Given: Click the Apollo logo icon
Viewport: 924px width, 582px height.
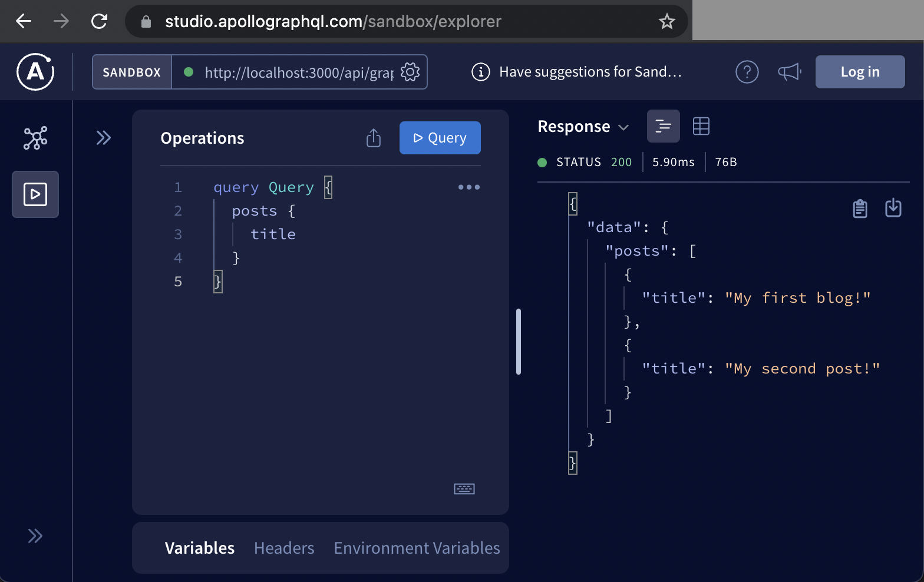Looking at the screenshot, I should coord(35,72).
